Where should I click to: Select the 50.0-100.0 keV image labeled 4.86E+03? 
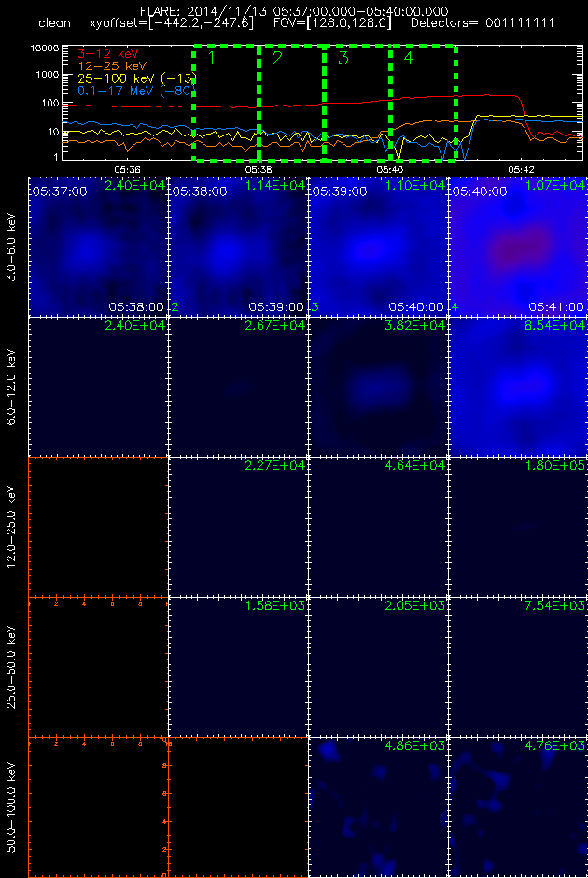pyautogui.click(x=378, y=807)
